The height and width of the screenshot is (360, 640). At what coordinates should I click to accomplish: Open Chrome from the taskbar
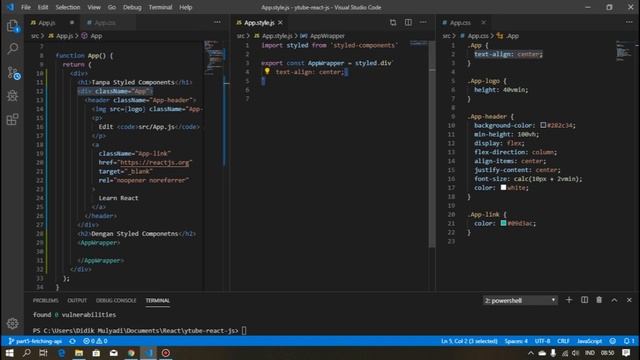click(131, 353)
